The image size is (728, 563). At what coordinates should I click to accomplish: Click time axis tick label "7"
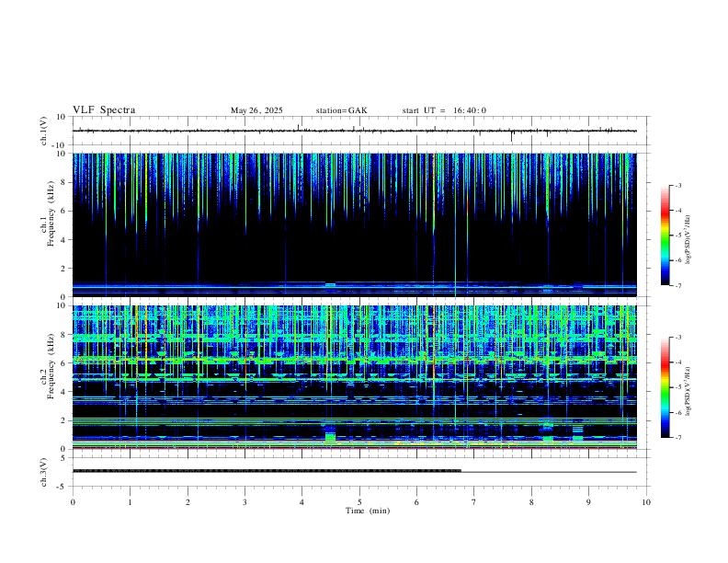coord(474,502)
